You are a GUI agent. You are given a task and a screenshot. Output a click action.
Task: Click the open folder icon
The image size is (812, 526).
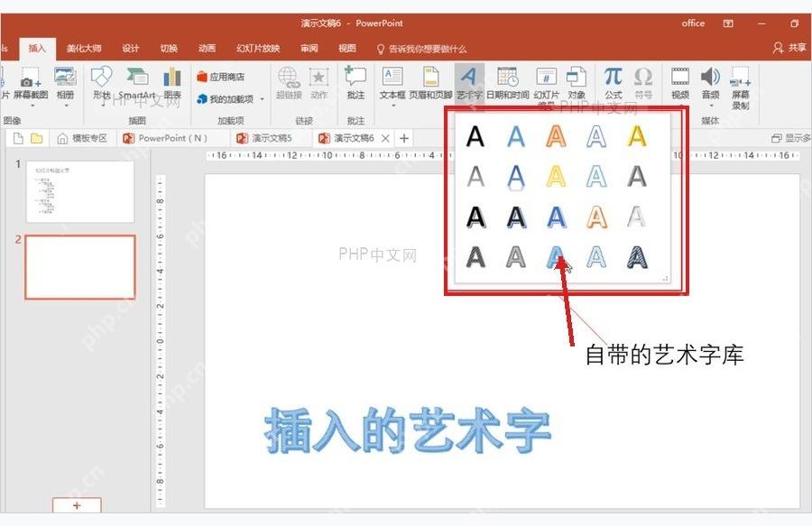(36, 138)
